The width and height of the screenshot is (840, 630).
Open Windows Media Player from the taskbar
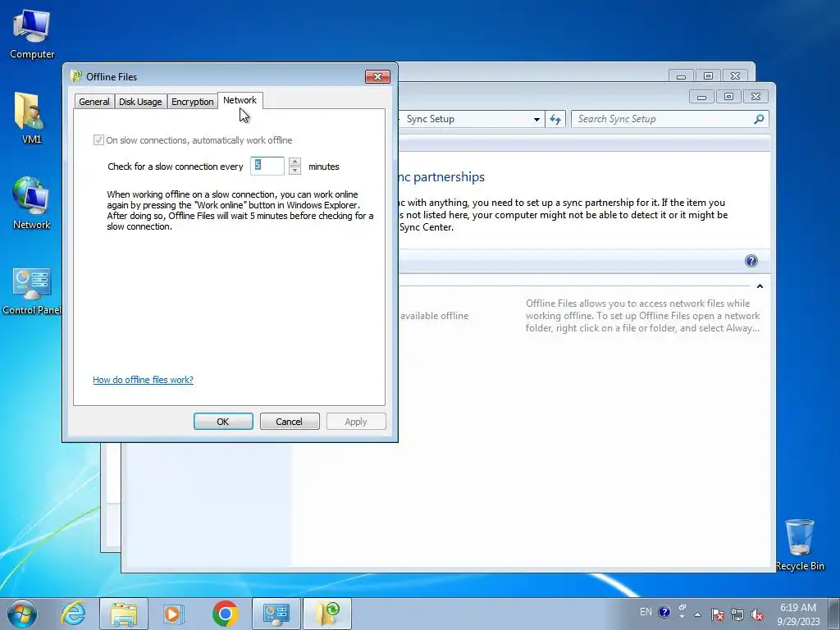(x=174, y=614)
